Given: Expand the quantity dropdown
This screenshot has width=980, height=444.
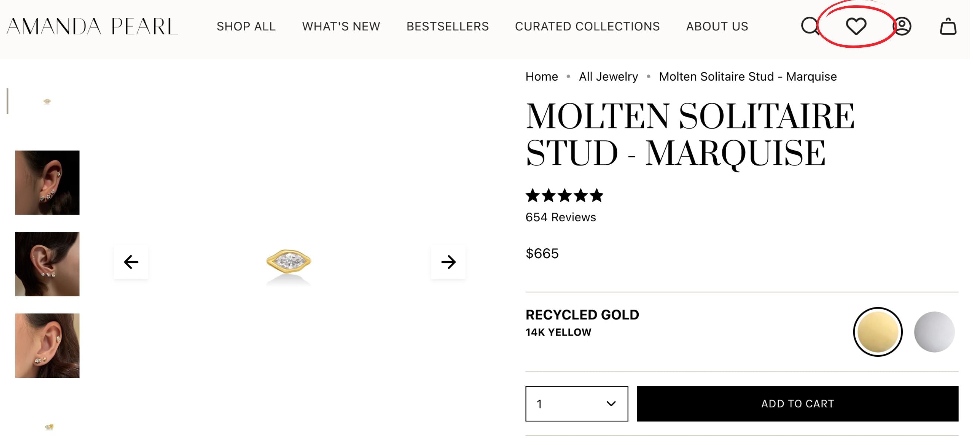Looking at the screenshot, I should (577, 404).
